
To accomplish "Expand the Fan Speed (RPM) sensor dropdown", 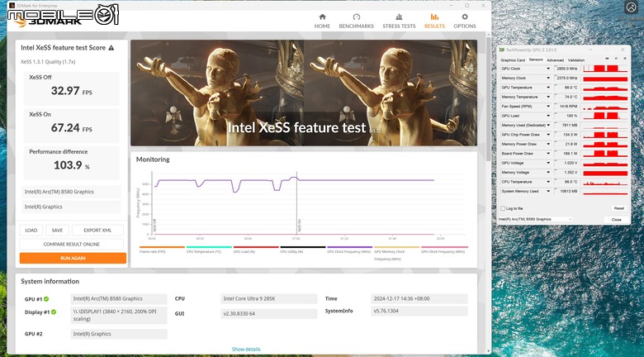I will click(x=548, y=107).
